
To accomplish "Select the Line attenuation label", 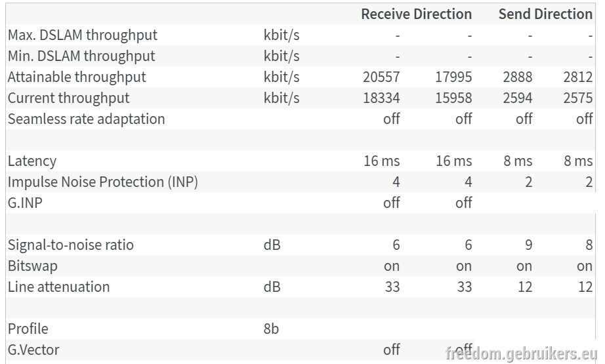I will tap(58, 287).
